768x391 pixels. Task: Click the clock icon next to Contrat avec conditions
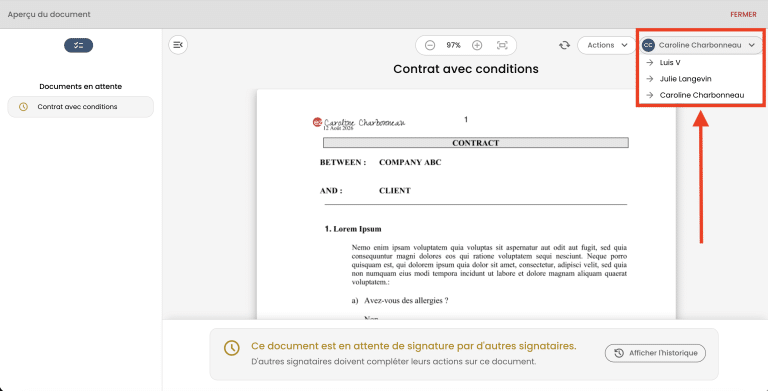[23, 107]
